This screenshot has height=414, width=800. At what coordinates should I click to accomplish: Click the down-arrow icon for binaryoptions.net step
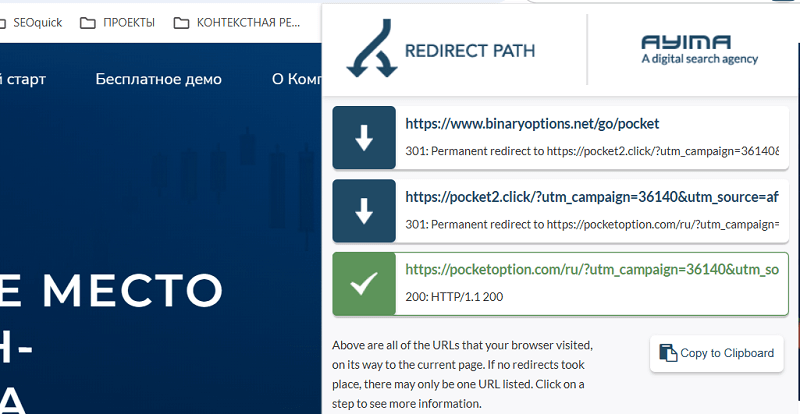tap(364, 137)
